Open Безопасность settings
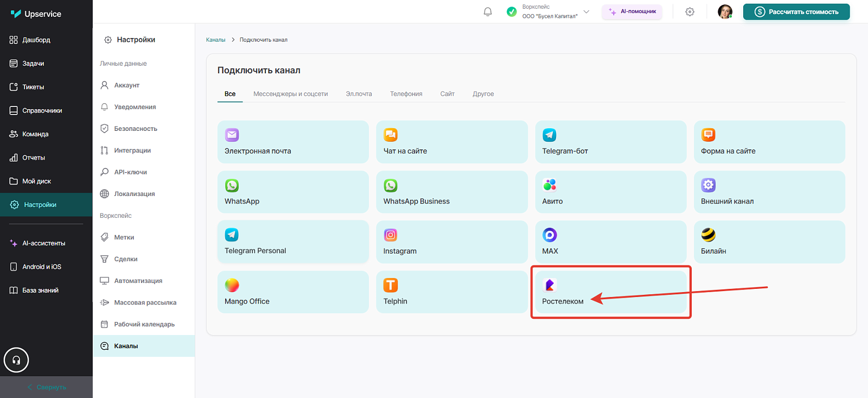This screenshot has height=398, width=868. pyautogui.click(x=144, y=129)
